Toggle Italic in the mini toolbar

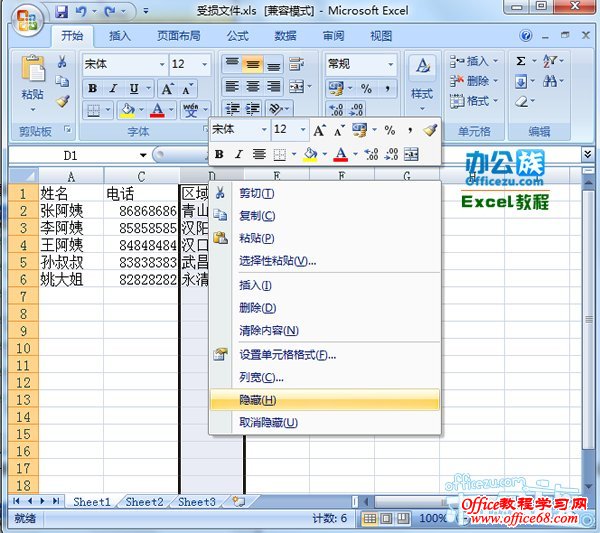tap(239, 154)
